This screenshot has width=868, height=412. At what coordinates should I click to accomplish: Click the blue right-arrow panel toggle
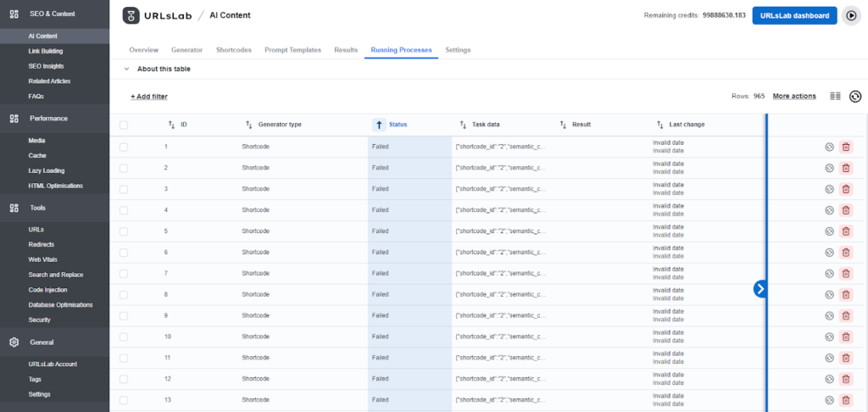click(760, 288)
